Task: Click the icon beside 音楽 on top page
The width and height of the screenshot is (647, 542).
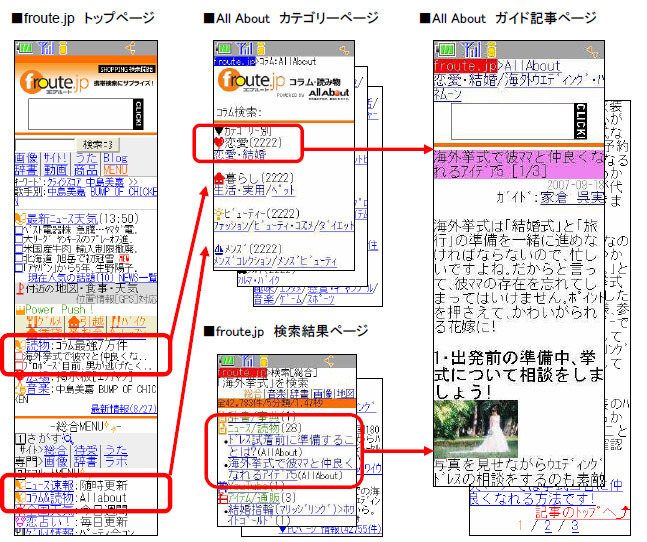Action: [x=20, y=389]
